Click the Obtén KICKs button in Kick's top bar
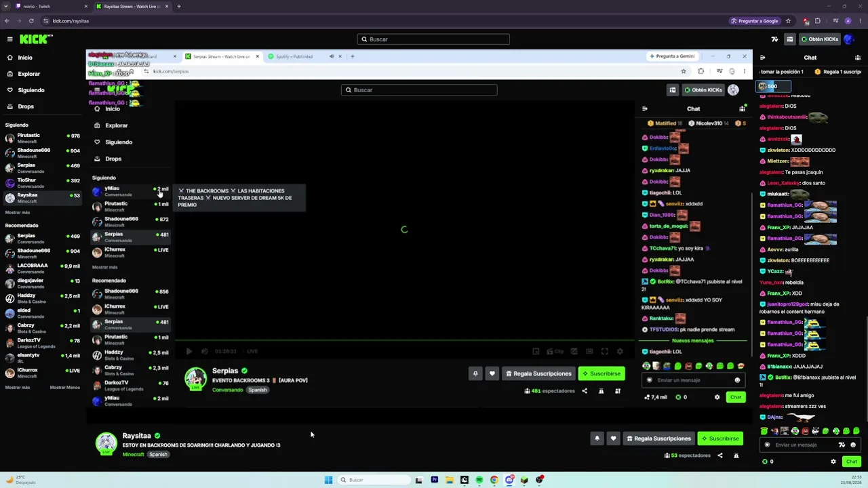This screenshot has height=488, width=868. [821, 39]
